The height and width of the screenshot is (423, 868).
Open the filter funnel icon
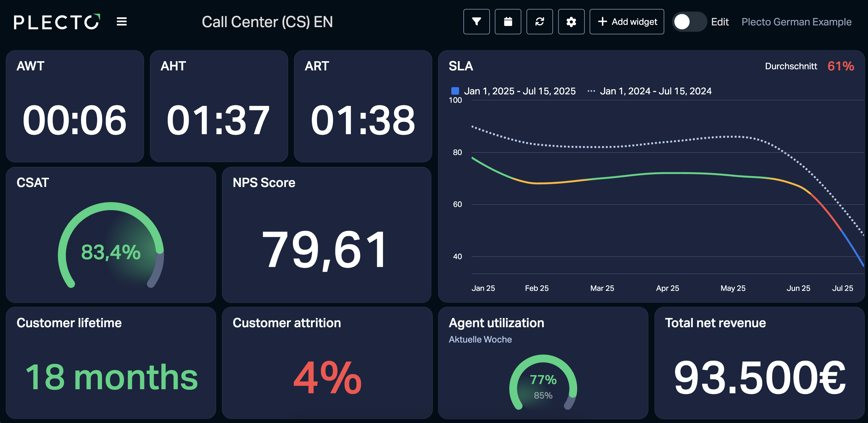(x=476, y=22)
